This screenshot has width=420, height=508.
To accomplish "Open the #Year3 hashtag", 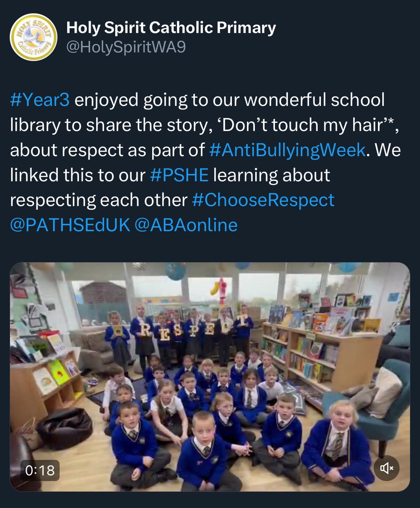I will click(40, 100).
